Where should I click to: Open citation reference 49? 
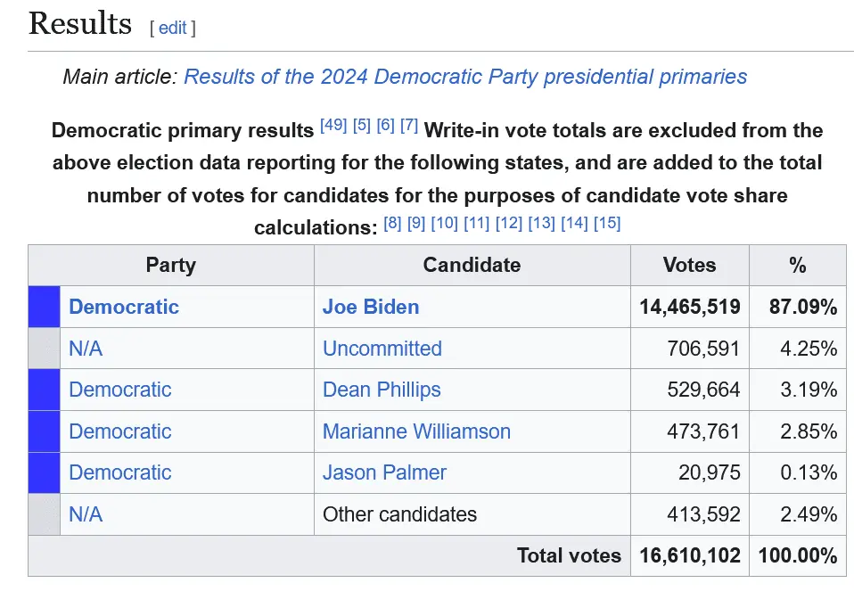tap(333, 126)
